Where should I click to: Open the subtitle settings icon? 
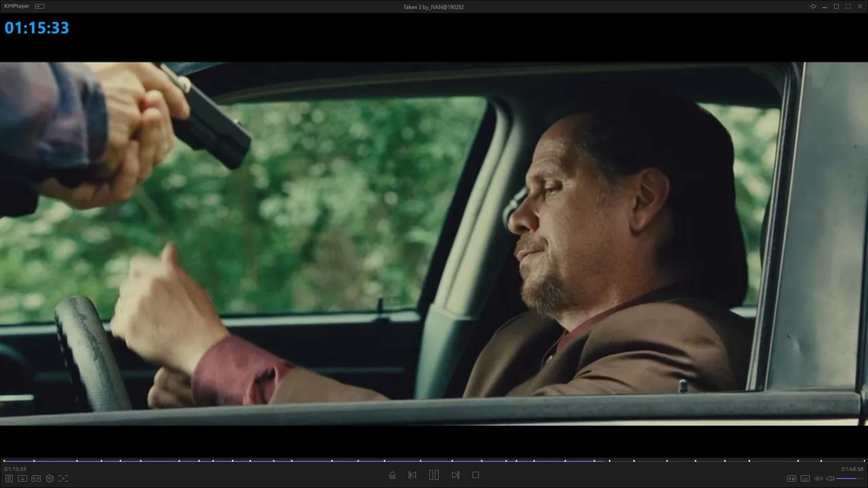(805, 479)
